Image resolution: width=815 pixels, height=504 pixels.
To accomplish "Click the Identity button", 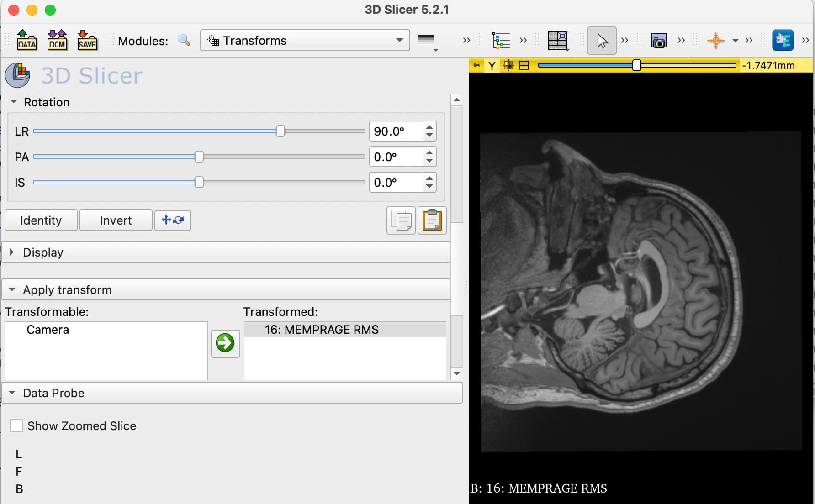I will [x=41, y=220].
